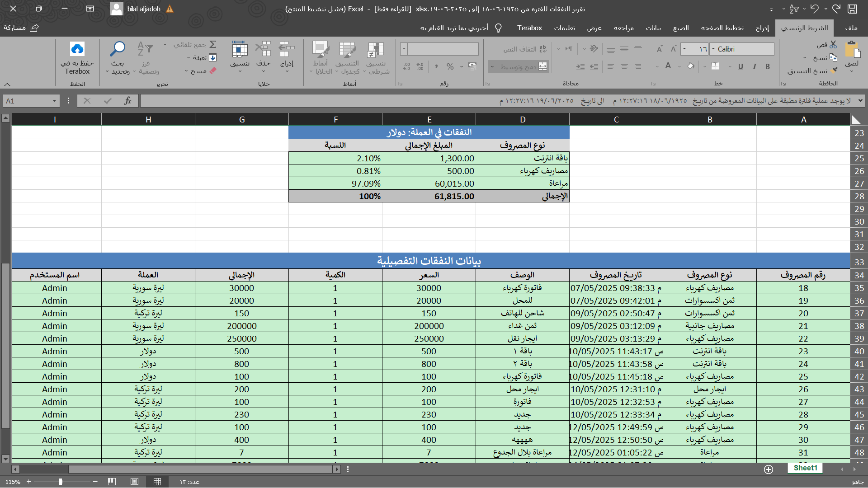Click the Format cells (تنسيق) icon

[x=240, y=49]
